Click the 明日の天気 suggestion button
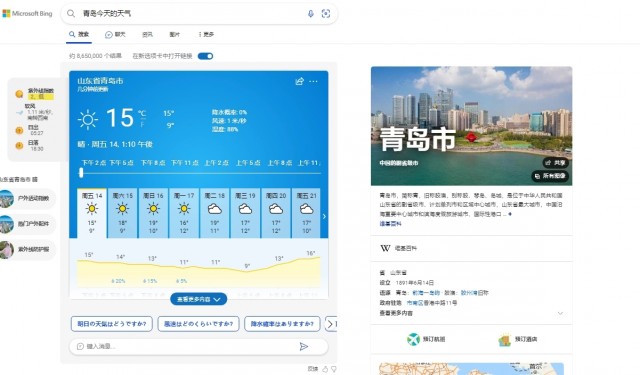Viewport: 640px width, 375px height. [111, 324]
